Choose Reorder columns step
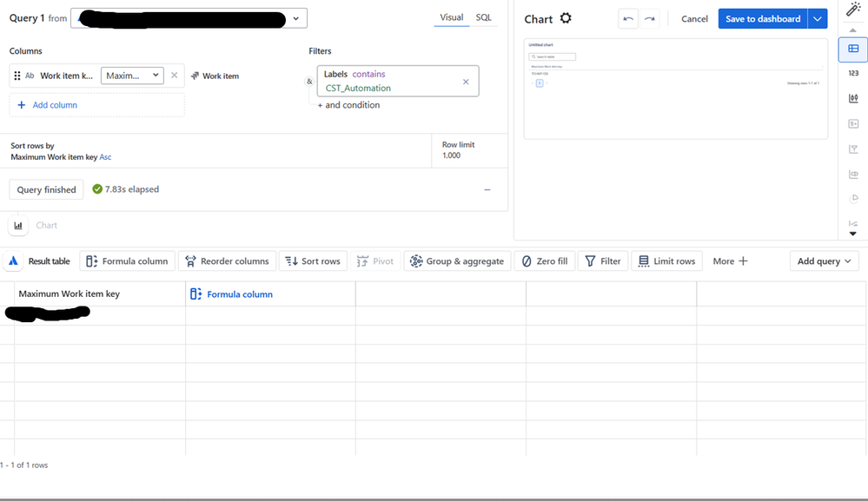The width and height of the screenshot is (868, 501). (x=227, y=261)
